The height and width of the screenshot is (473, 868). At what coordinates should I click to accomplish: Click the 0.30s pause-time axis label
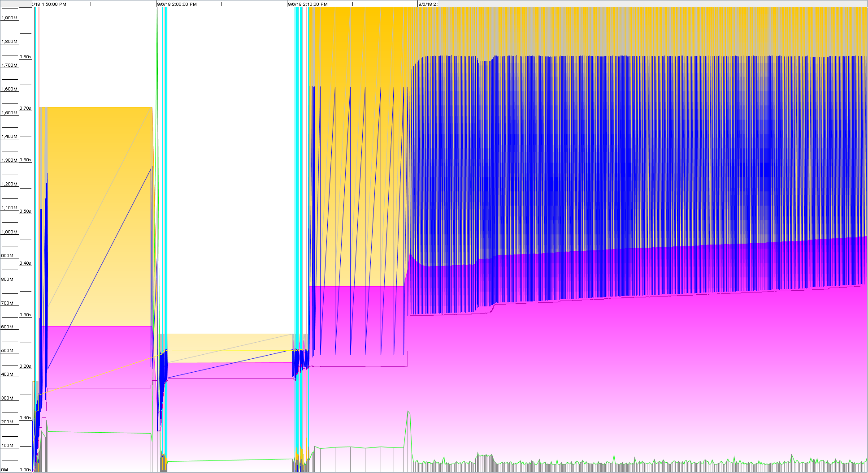pos(25,315)
